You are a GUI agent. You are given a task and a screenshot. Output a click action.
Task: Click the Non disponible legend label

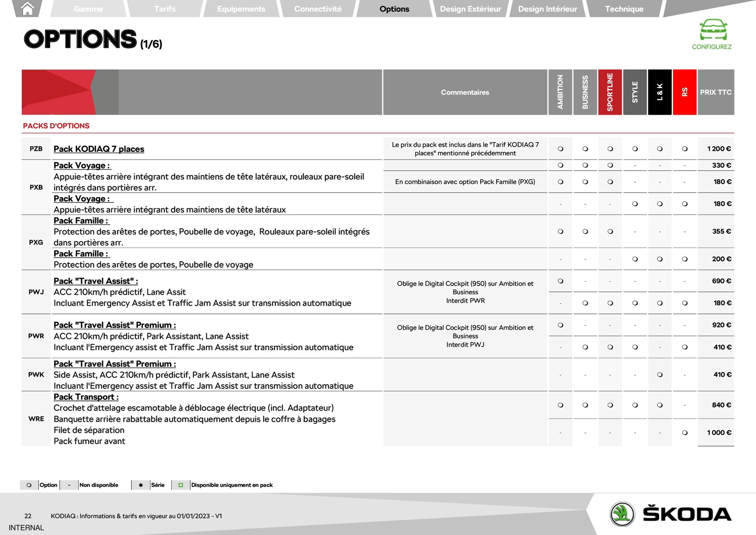pos(98,485)
